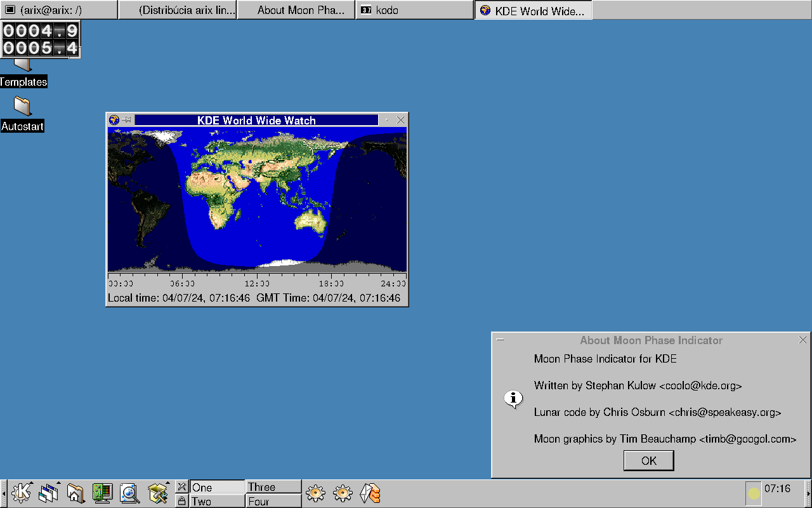812x508 pixels.
Task: Close the KDE World Wide Watch window
Action: click(x=400, y=120)
